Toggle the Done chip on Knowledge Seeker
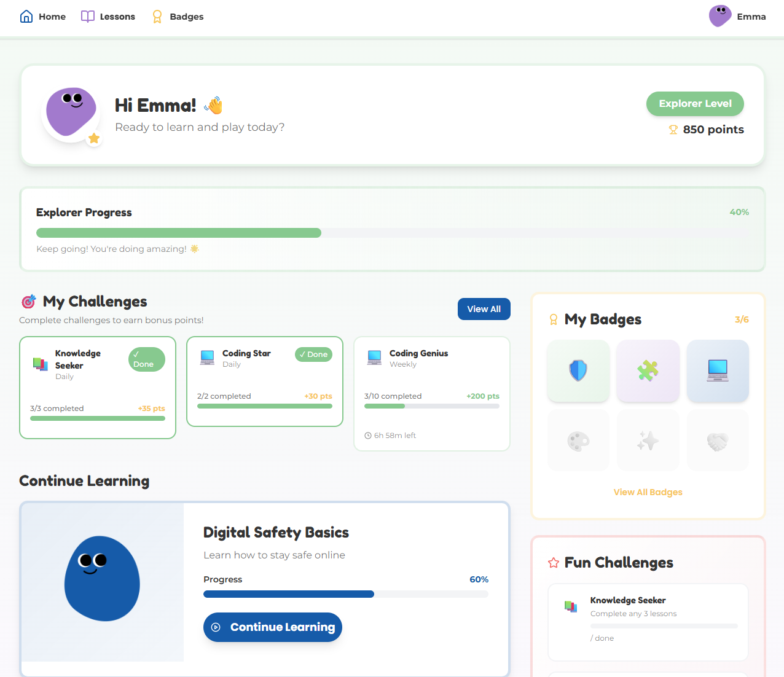784x677 pixels. pos(146,359)
